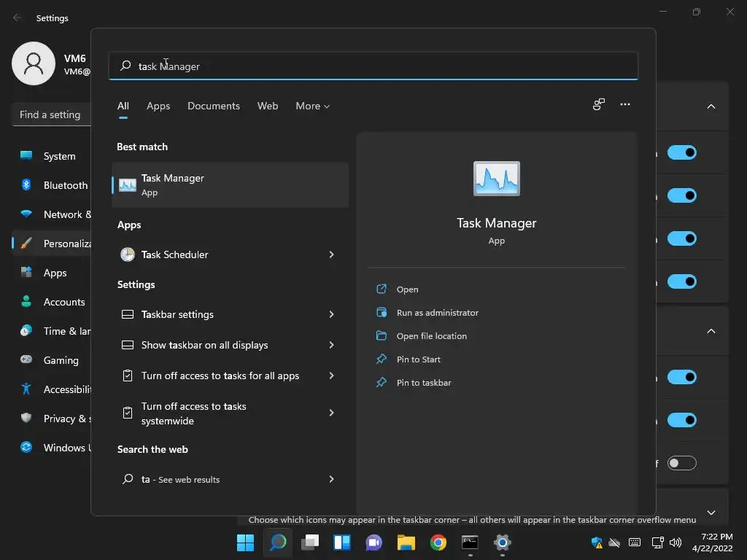This screenshot has width=747, height=560.
Task: Click the volume speaker tray icon
Action: pos(676,542)
